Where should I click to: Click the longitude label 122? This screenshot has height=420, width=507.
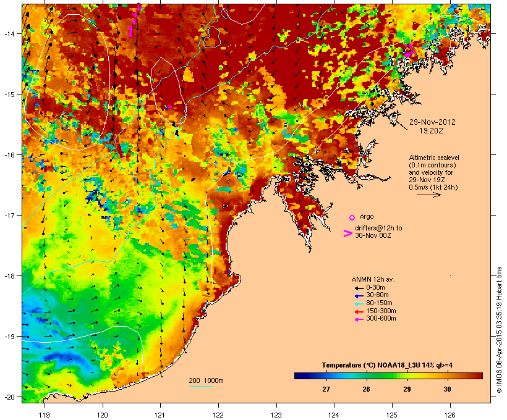pos(218,415)
